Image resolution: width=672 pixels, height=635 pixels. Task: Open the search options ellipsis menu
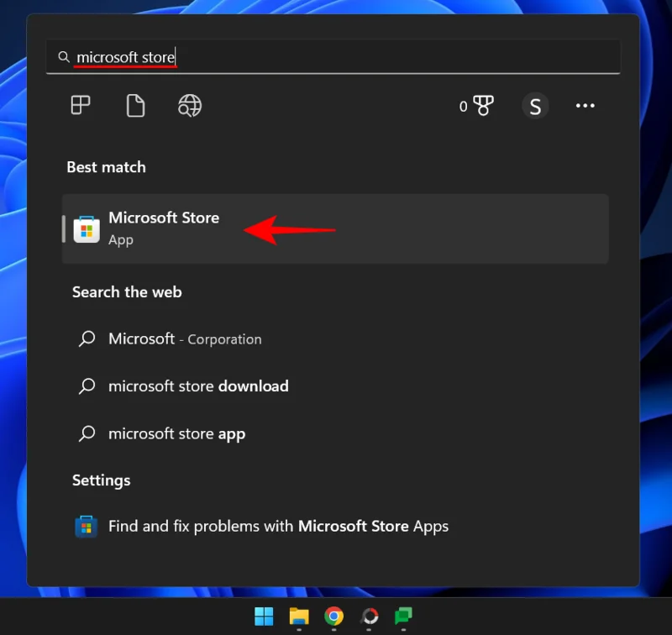tap(585, 106)
